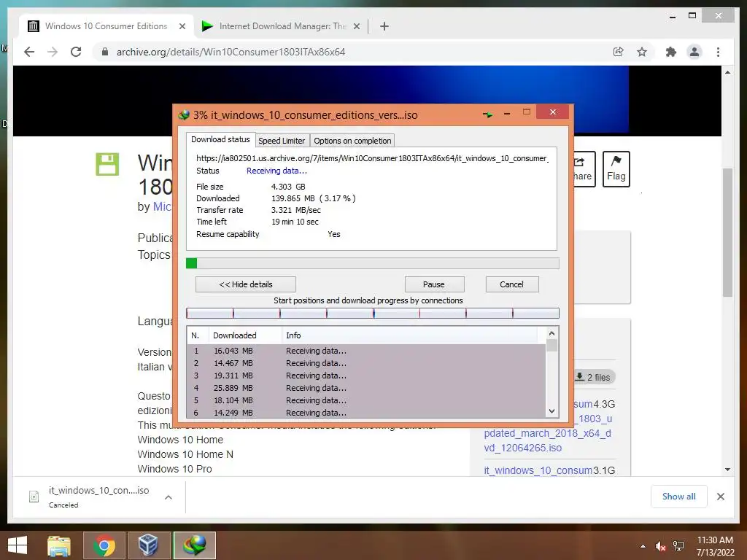747x560 pixels.
Task: Reload the archive.org page
Action: click(x=76, y=52)
